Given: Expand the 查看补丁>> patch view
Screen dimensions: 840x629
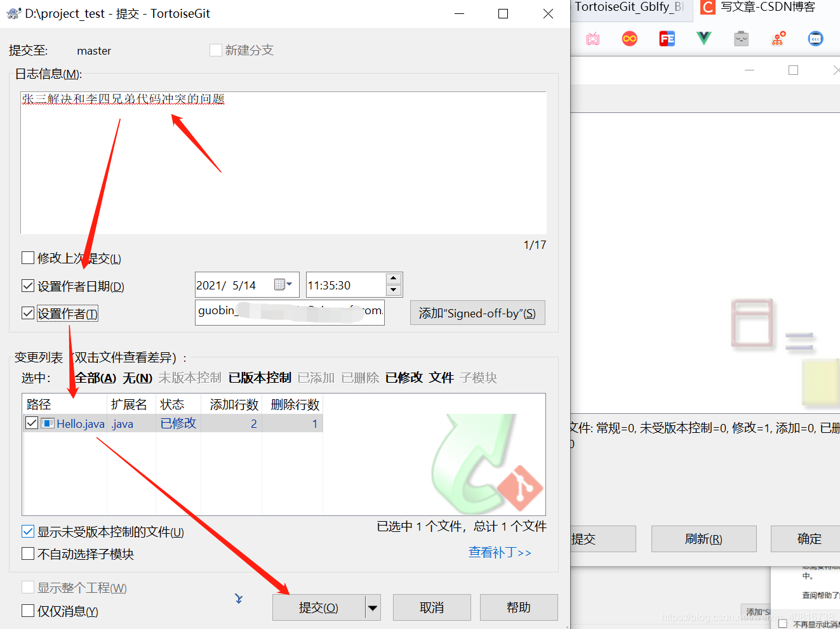Looking at the screenshot, I should coord(500,552).
